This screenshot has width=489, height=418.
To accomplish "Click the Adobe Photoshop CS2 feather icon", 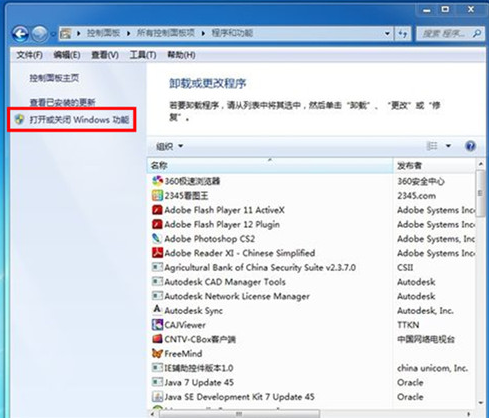I will pyautogui.click(x=157, y=238).
